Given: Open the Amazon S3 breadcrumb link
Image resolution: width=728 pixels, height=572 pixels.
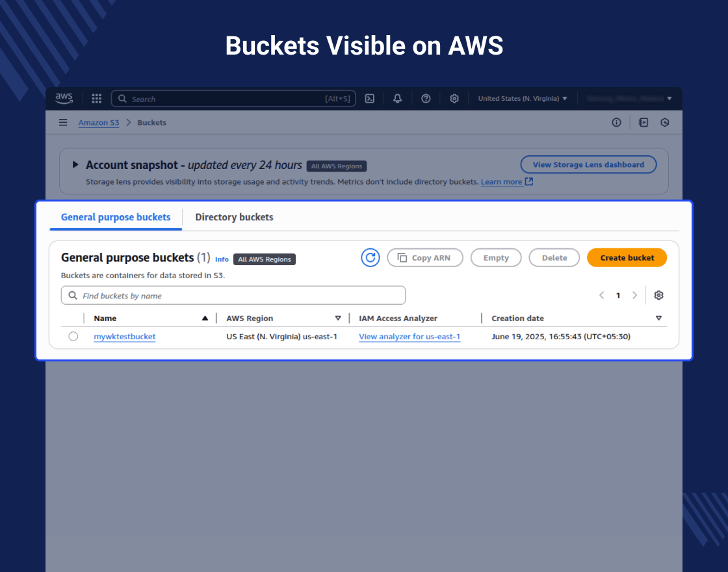Looking at the screenshot, I should coord(99,123).
